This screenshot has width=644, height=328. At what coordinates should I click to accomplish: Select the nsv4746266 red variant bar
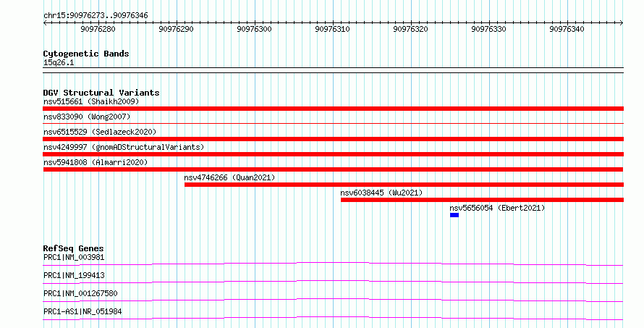[x=404, y=185]
